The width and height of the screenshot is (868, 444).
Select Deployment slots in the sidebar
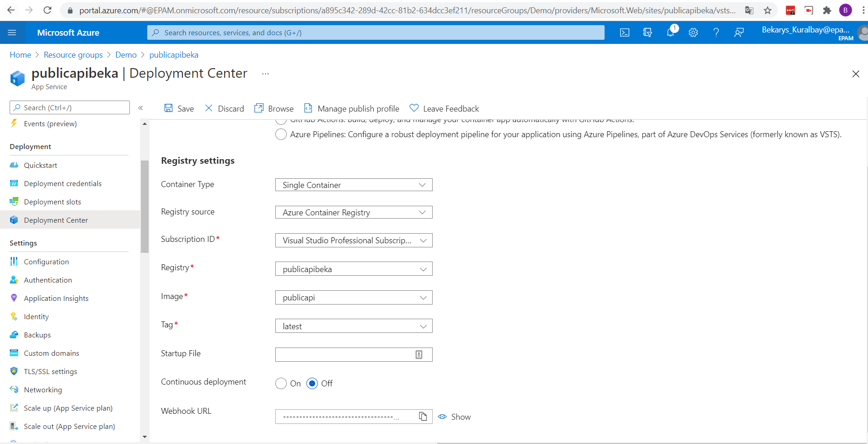pos(52,202)
